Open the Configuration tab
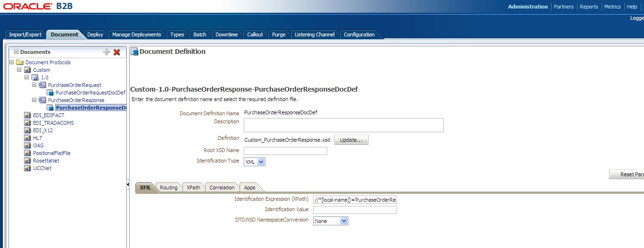644x248 pixels. coord(359,34)
